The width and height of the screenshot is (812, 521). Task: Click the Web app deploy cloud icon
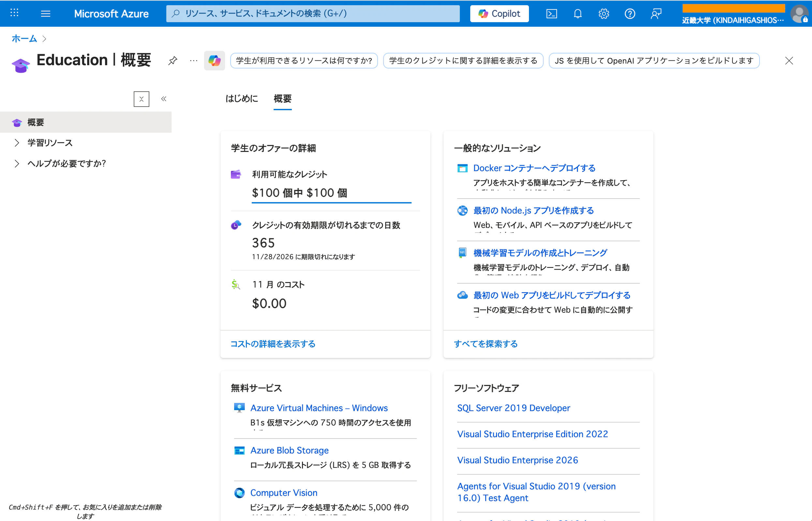[x=462, y=295]
